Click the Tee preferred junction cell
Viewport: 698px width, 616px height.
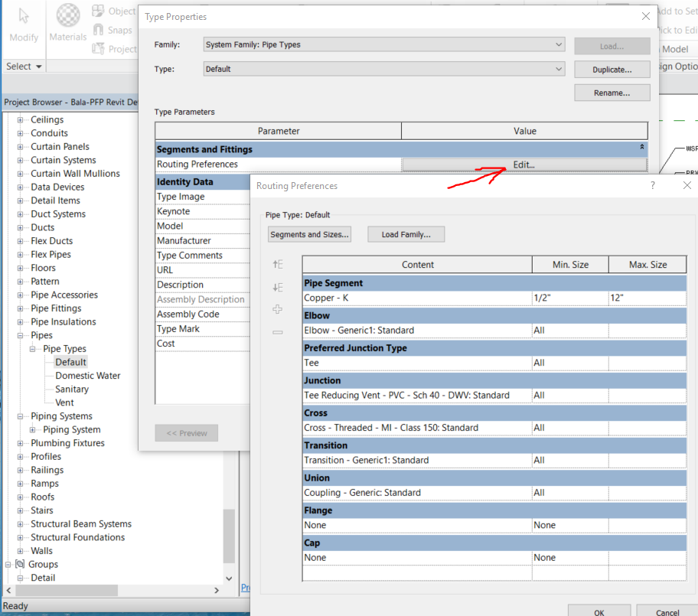point(417,363)
